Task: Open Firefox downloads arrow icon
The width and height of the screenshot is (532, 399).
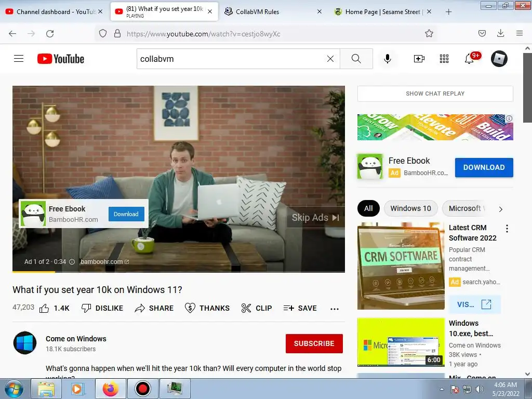Action: tap(500, 33)
